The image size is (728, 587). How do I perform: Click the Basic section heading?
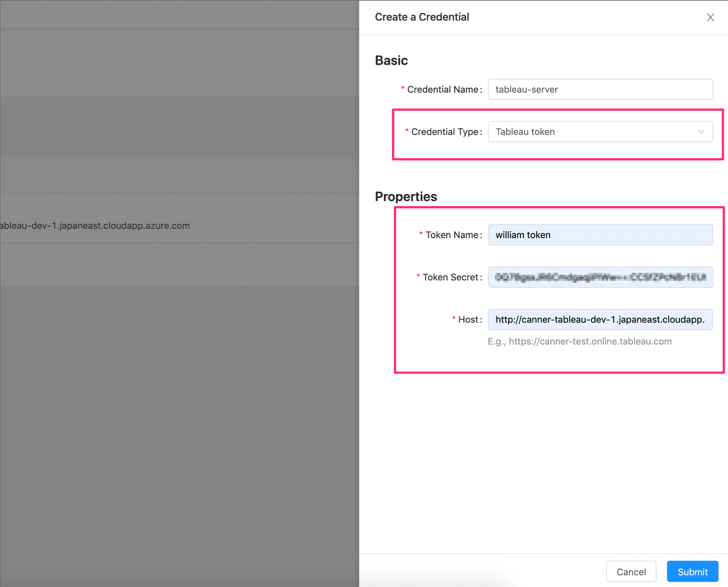pyautogui.click(x=391, y=61)
